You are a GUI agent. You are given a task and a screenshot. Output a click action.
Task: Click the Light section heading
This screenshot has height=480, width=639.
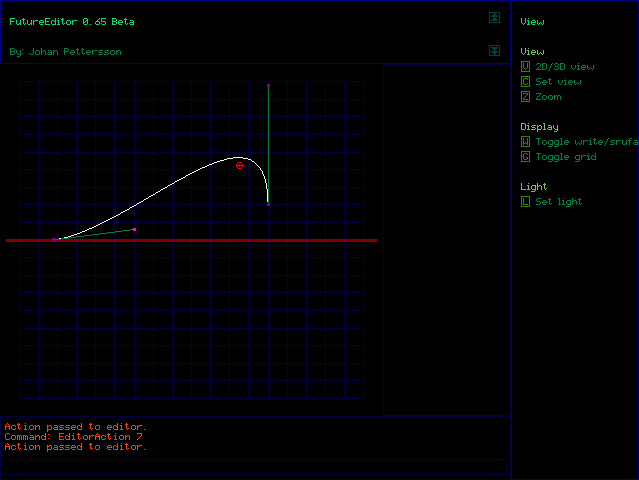point(533,187)
